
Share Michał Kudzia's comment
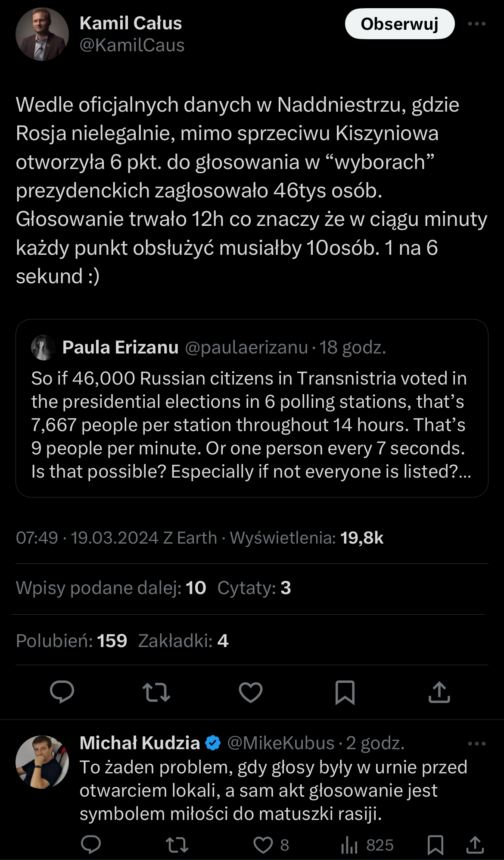click(x=475, y=845)
